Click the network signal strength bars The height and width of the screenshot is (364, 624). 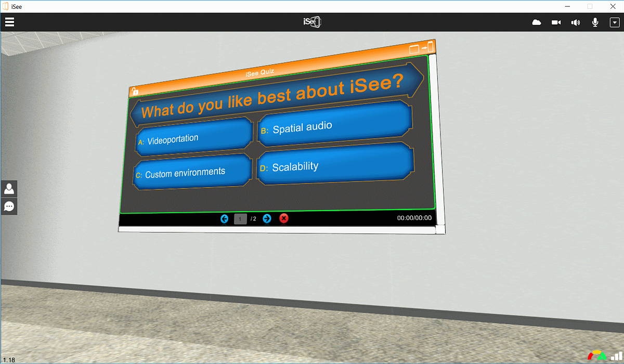(x=616, y=356)
